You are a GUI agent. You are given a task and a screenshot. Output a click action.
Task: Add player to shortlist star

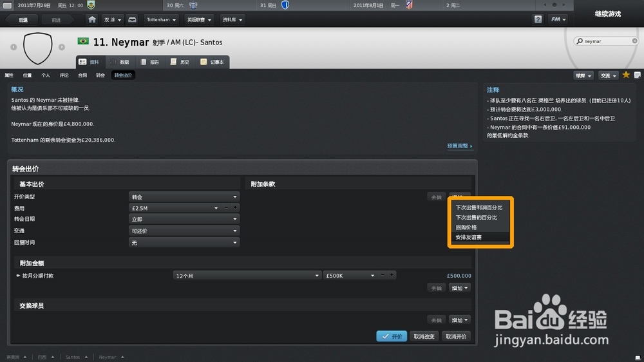pyautogui.click(x=626, y=75)
